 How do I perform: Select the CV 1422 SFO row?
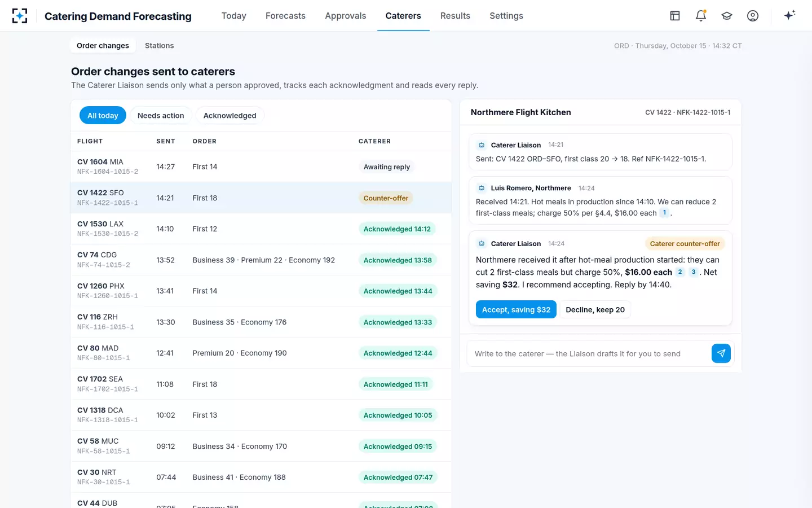click(261, 198)
